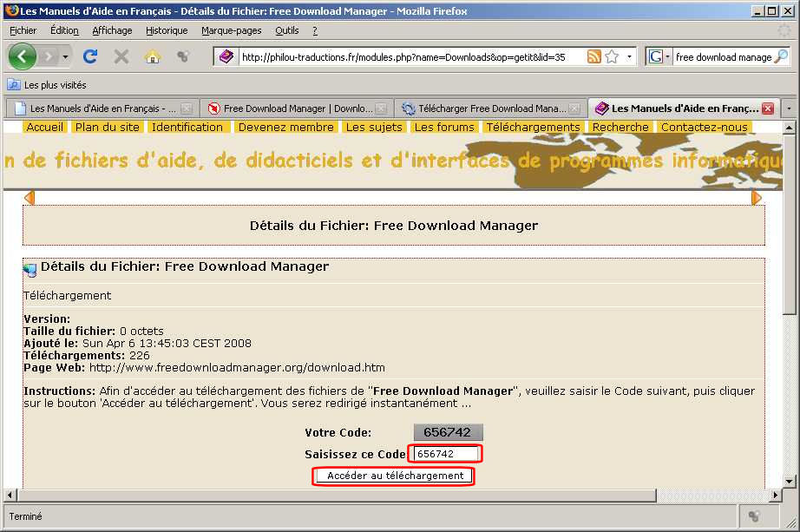The width and height of the screenshot is (800, 532).
Task: Click the Stop loading X icon
Action: (x=121, y=56)
